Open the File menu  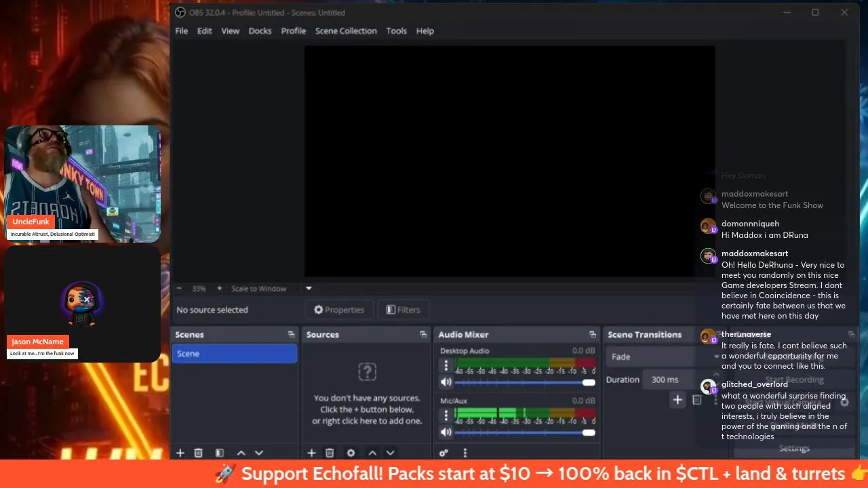point(182,30)
